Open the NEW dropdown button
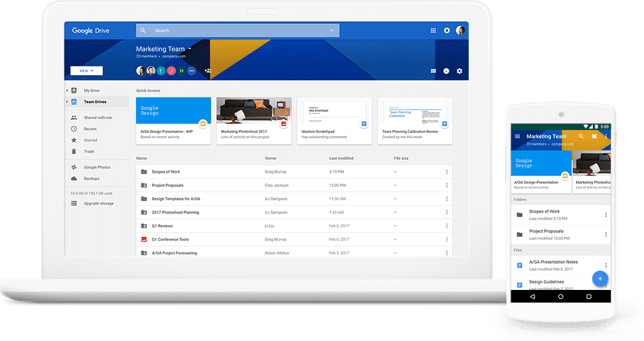This screenshot has height=341, width=644. click(86, 70)
